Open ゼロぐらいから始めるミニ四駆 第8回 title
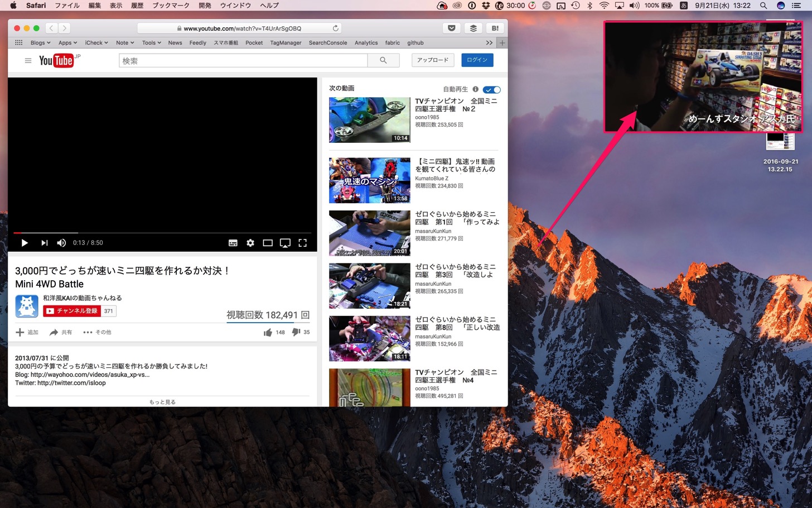Viewport: 812px width, 508px height. click(x=457, y=324)
